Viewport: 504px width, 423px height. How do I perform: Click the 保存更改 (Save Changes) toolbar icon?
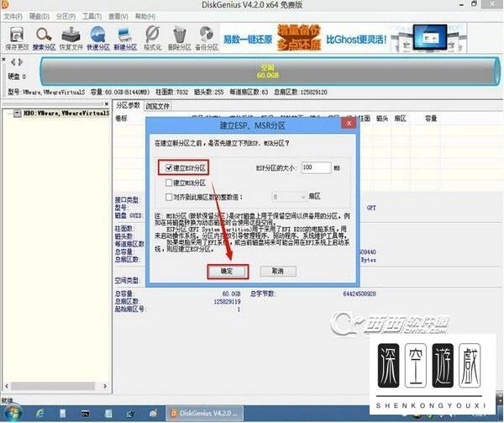coord(16,34)
